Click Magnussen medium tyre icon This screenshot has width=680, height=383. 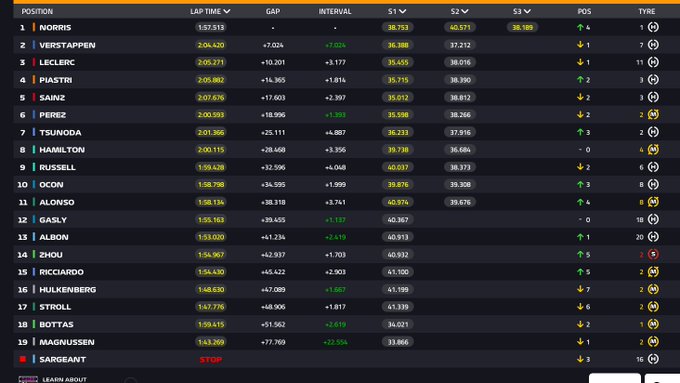point(653,341)
